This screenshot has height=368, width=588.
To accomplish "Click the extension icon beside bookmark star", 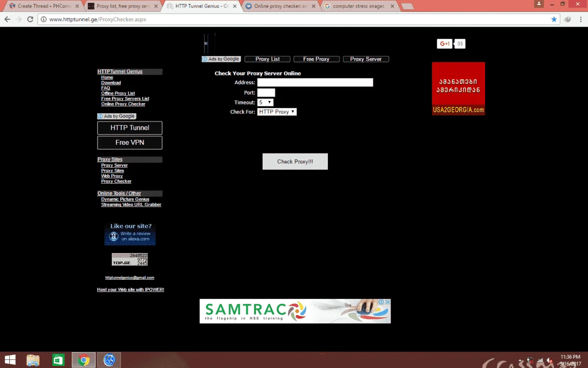I will [x=567, y=19].
